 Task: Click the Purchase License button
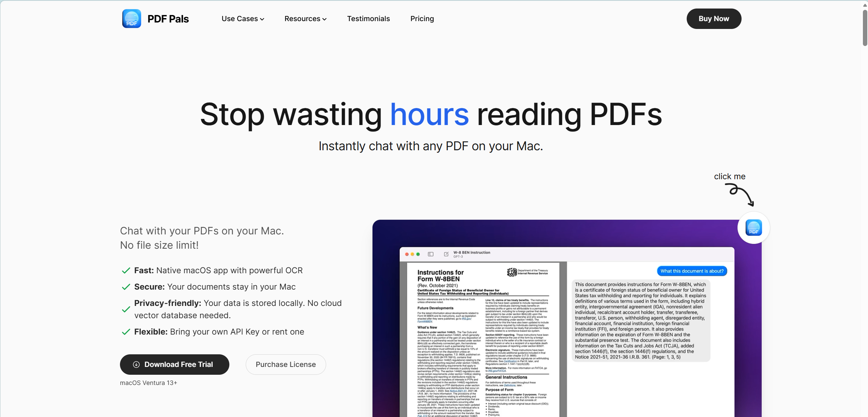(x=286, y=365)
